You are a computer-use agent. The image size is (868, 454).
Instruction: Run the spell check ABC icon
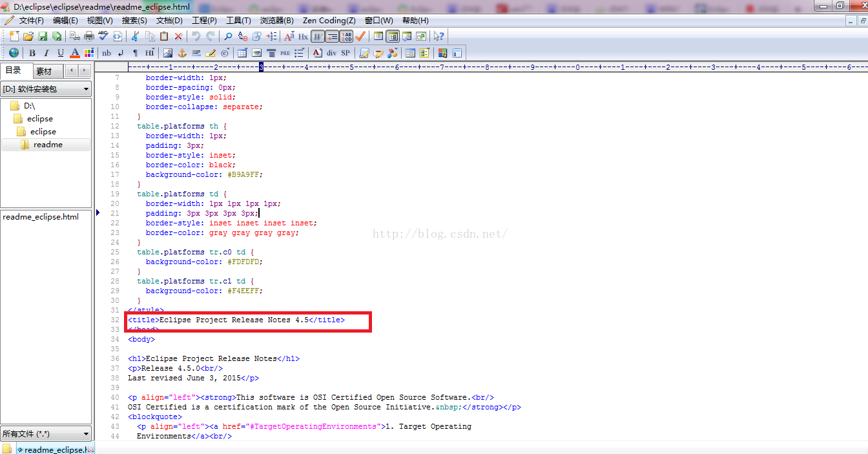tap(103, 36)
